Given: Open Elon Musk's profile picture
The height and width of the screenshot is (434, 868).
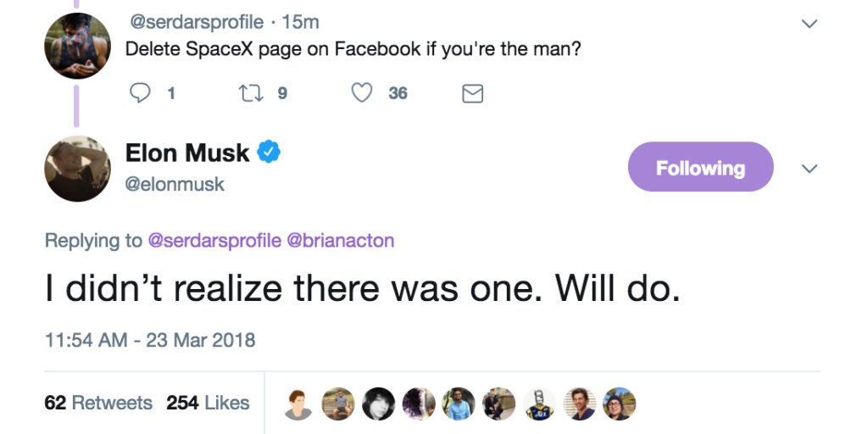Looking at the screenshot, I should click(77, 168).
